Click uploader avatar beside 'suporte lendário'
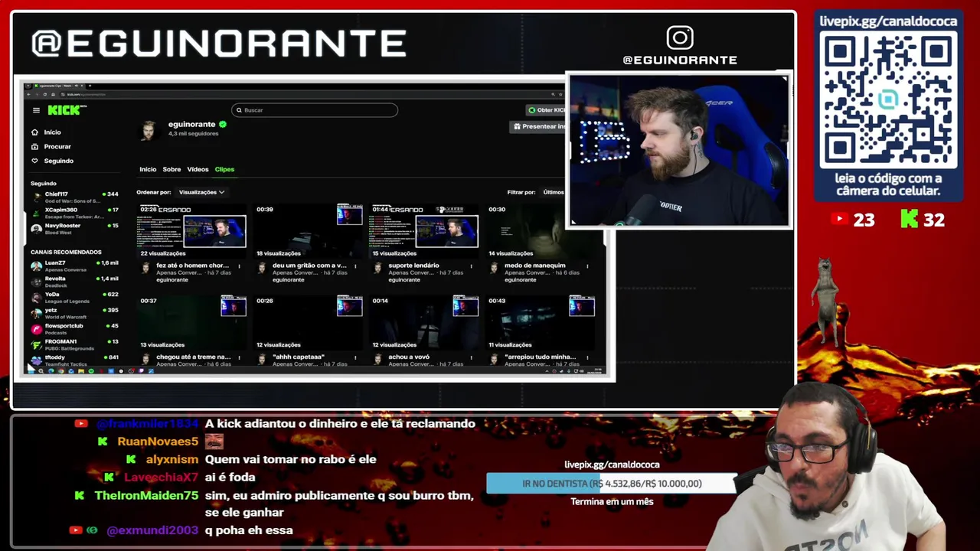 [x=377, y=268]
